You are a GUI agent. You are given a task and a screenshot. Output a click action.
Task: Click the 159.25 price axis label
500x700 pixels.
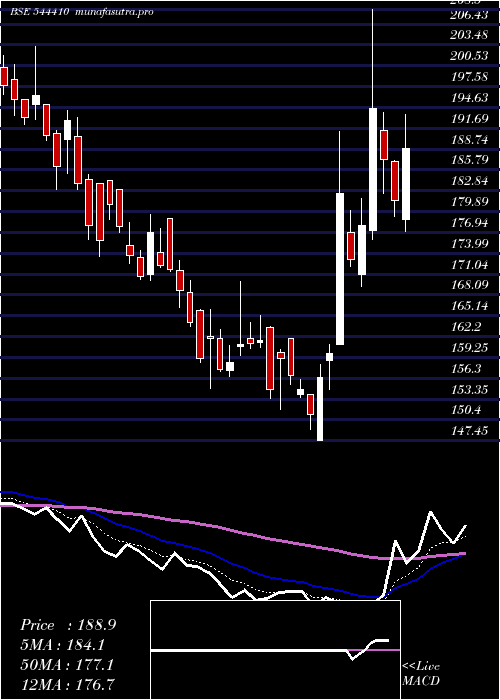pyautogui.click(x=469, y=347)
